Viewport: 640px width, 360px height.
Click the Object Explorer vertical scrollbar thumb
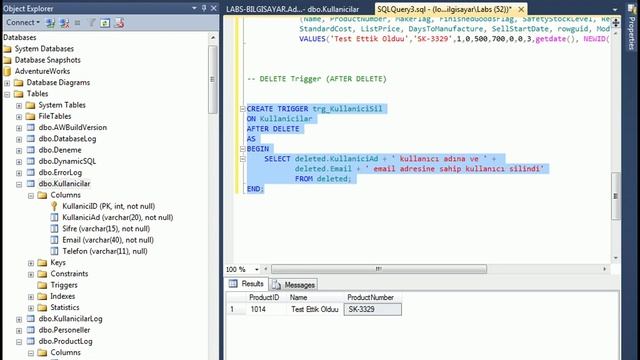[212, 79]
